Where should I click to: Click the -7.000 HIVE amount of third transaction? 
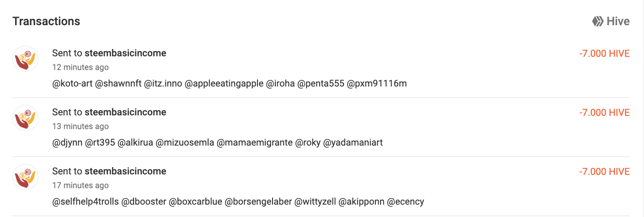[604, 172]
